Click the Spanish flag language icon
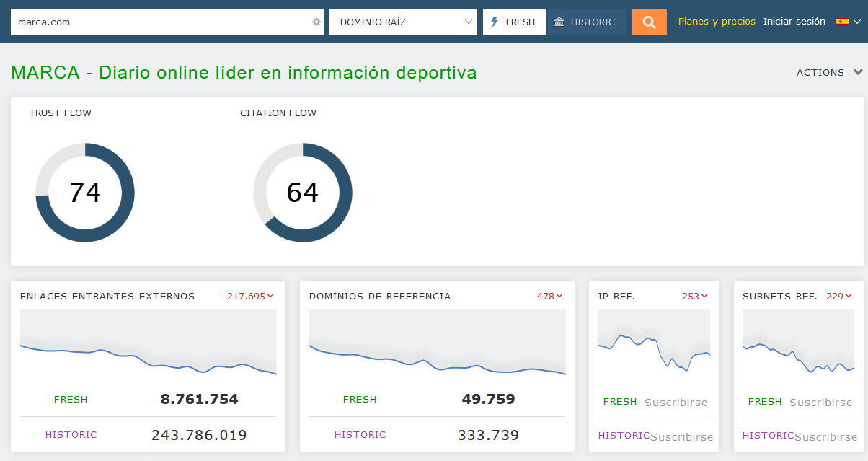The width and height of the screenshot is (868, 461). 842,22
